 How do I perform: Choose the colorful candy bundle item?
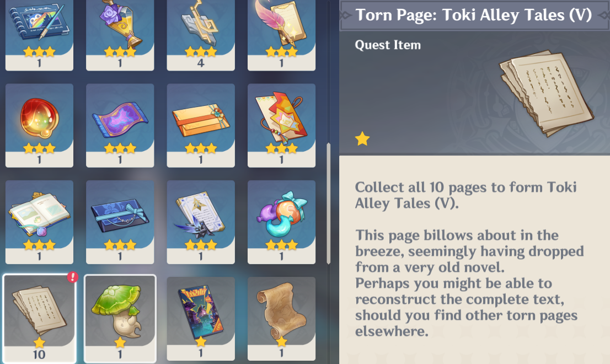point(281,222)
